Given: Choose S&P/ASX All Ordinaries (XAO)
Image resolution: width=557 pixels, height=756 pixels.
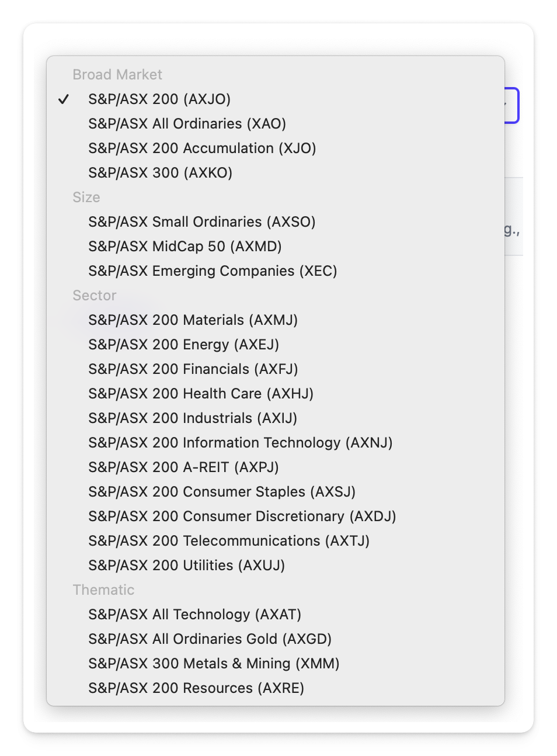Looking at the screenshot, I should point(187,124).
